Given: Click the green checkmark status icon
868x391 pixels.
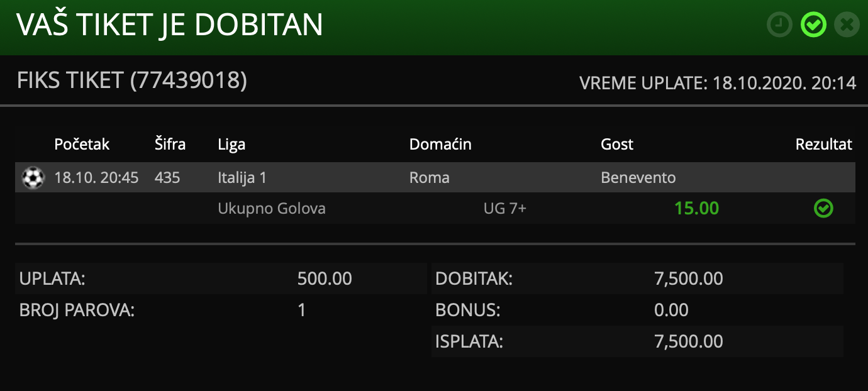Looking at the screenshot, I should (813, 25).
